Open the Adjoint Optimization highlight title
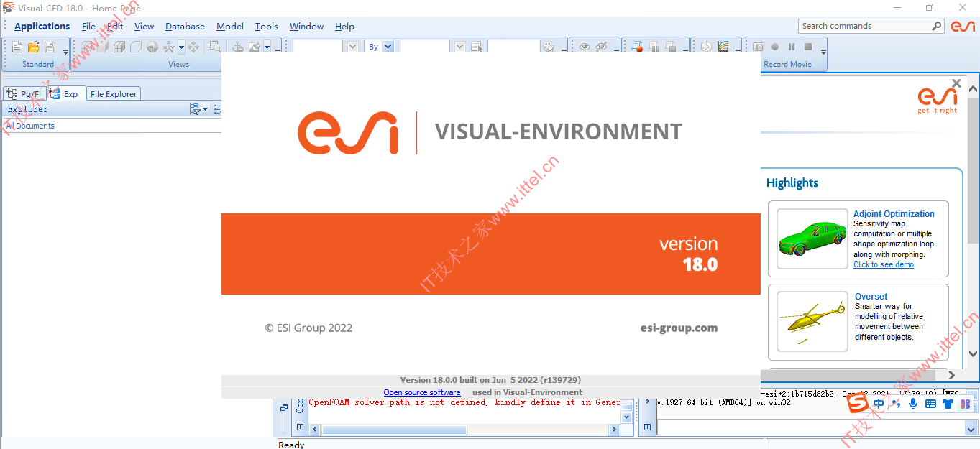This screenshot has width=980, height=449. pos(894,214)
